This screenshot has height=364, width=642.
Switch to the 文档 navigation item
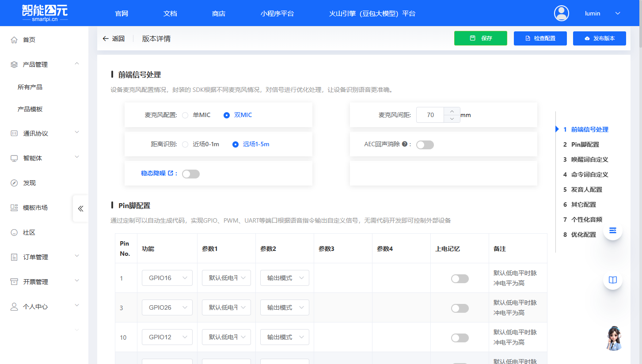tap(170, 13)
